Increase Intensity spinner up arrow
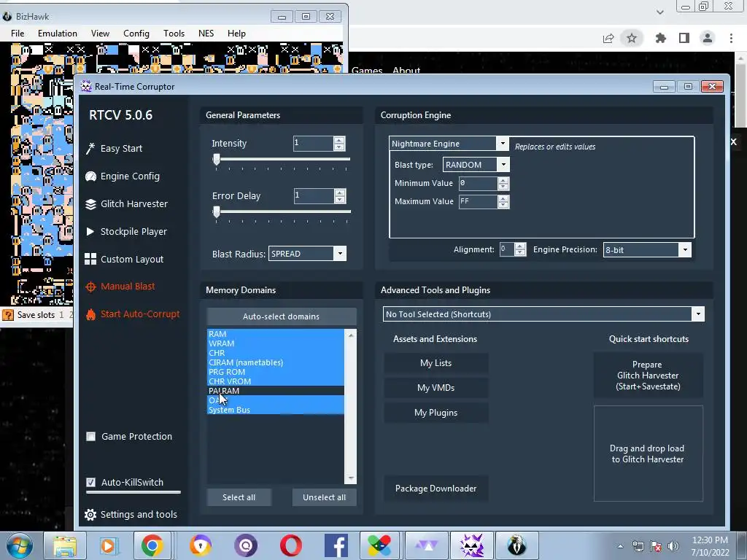The width and height of the screenshot is (747, 560). (x=339, y=140)
